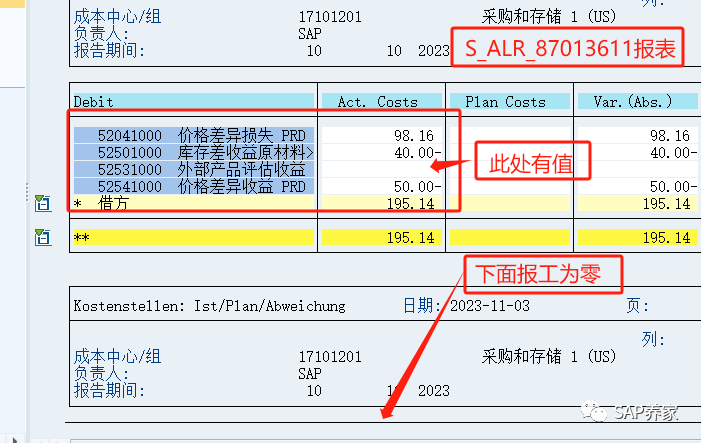701x443 pixels.
Task: Click the lower 负责人 label
Action: (101, 373)
